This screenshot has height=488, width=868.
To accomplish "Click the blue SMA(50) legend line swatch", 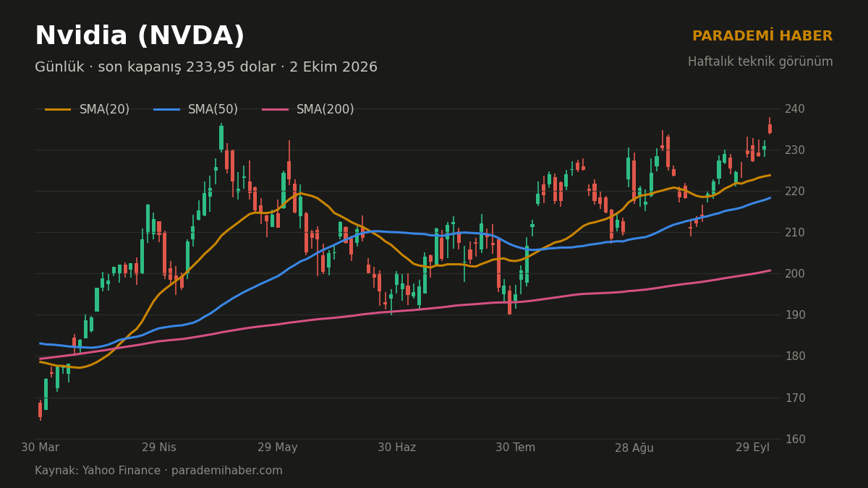I will point(166,110).
